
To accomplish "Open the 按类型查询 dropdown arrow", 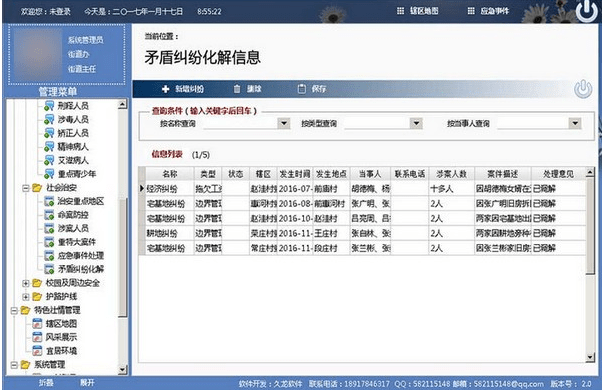I will pos(416,123).
